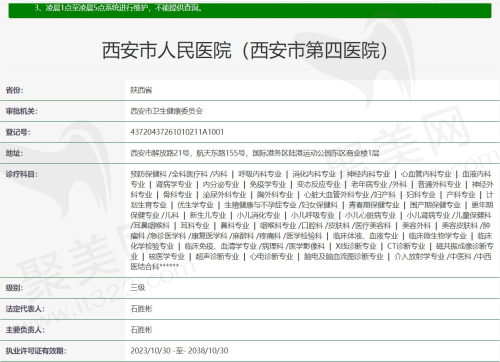
Task: Click 骨科专业 in the department list
Action: point(177,195)
